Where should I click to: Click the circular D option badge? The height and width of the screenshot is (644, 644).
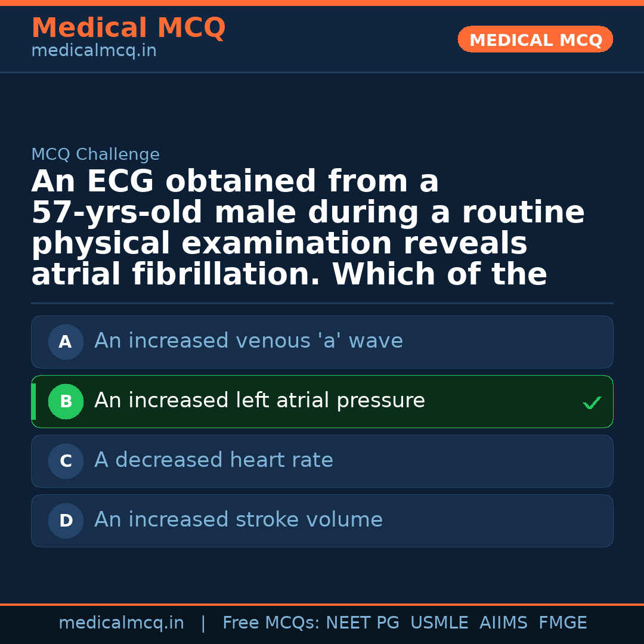tap(66, 521)
